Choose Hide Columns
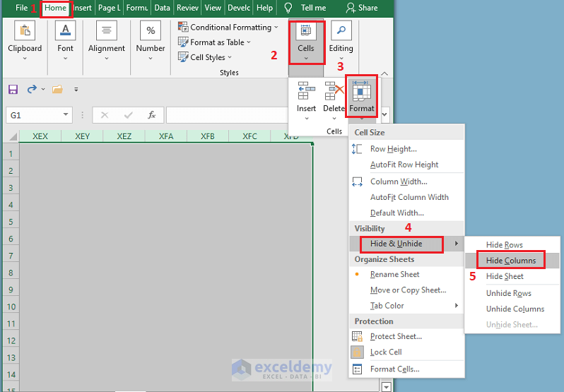This screenshot has height=392, width=564. pos(512,261)
